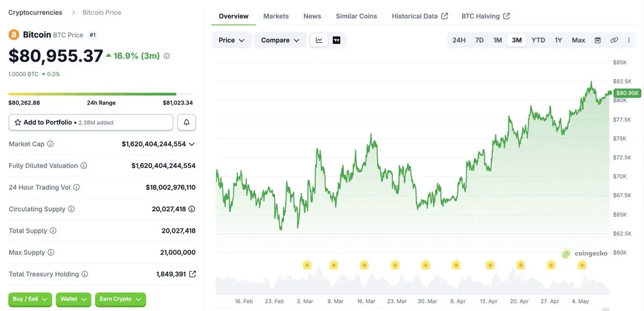Select the 1Y time range
The width and height of the screenshot is (644, 311).
coord(558,40)
